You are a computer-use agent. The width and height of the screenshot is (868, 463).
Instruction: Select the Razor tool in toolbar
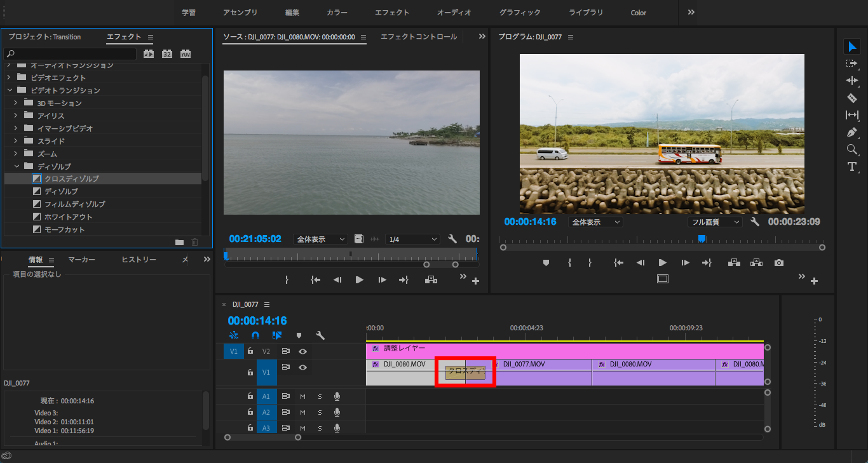coord(851,98)
